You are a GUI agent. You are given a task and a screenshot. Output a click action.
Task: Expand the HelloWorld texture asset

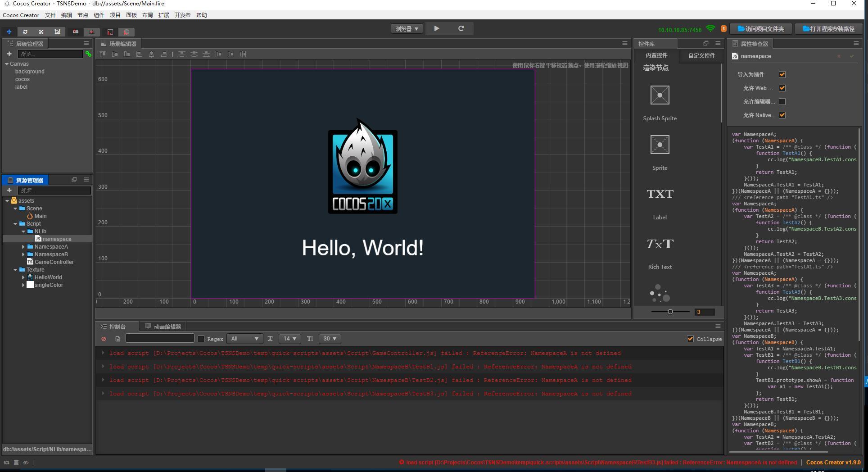point(23,277)
